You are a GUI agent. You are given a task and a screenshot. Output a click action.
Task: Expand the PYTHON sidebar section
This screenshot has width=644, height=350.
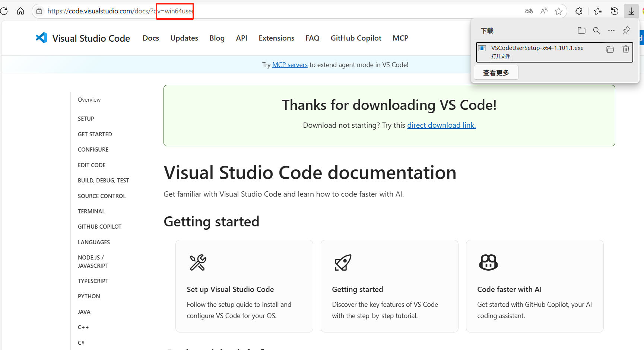point(89,296)
